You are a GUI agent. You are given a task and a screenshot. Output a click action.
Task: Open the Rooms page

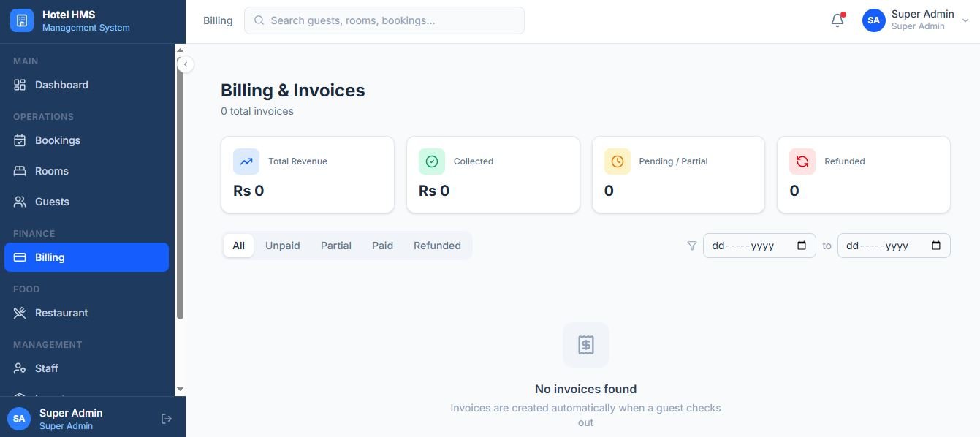[x=86, y=171]
